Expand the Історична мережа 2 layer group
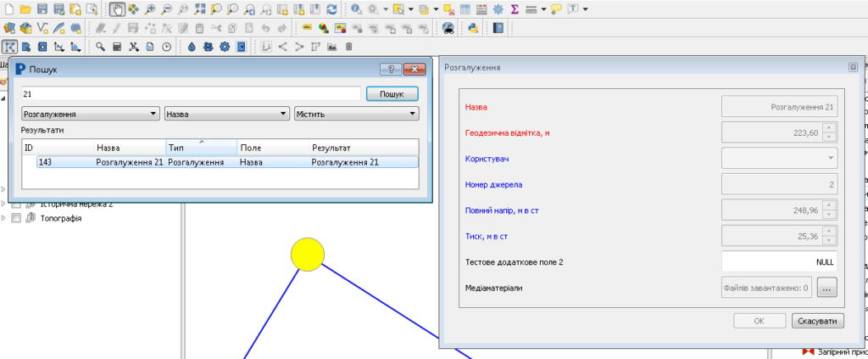The image size is (868, 359). (x=4, y=204)
